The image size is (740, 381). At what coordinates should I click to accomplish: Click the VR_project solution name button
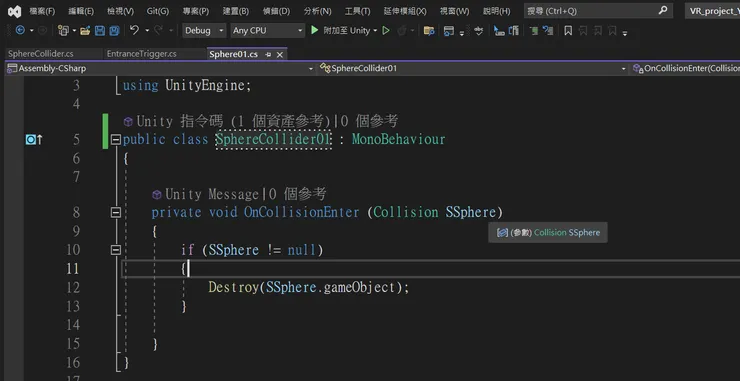[x=713, y=11]
